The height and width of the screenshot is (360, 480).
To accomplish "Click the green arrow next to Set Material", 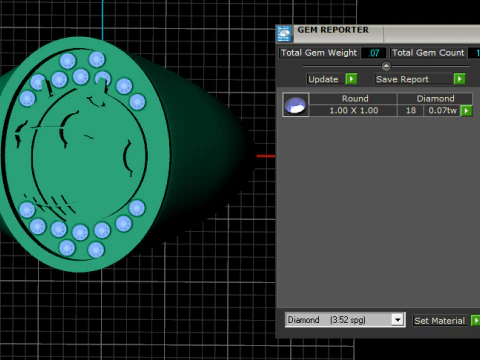I will pos(476,321).
